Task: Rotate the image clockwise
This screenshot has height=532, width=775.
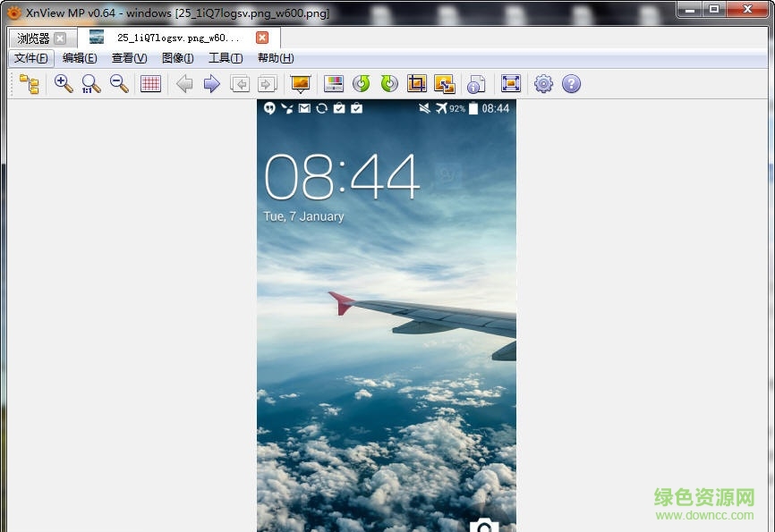Action: coord(387,83)
